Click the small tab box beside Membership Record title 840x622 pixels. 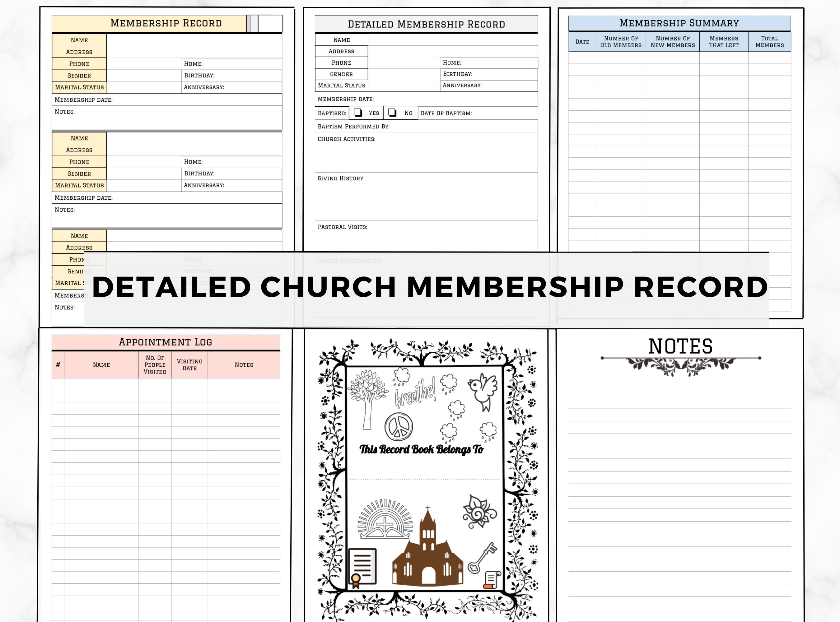pyautogui.click(x=270, y=24)
